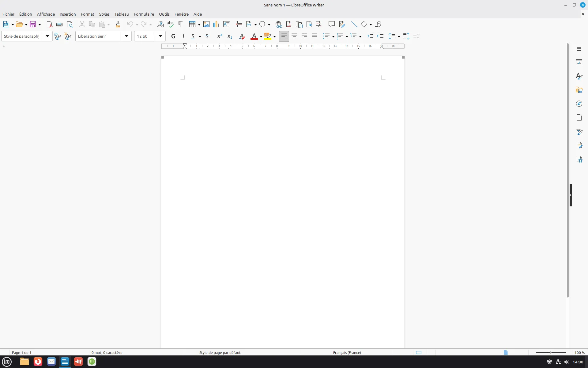Open sidebar Styles panel
Viewport: 588px width, 368px height.
point(579,76)
